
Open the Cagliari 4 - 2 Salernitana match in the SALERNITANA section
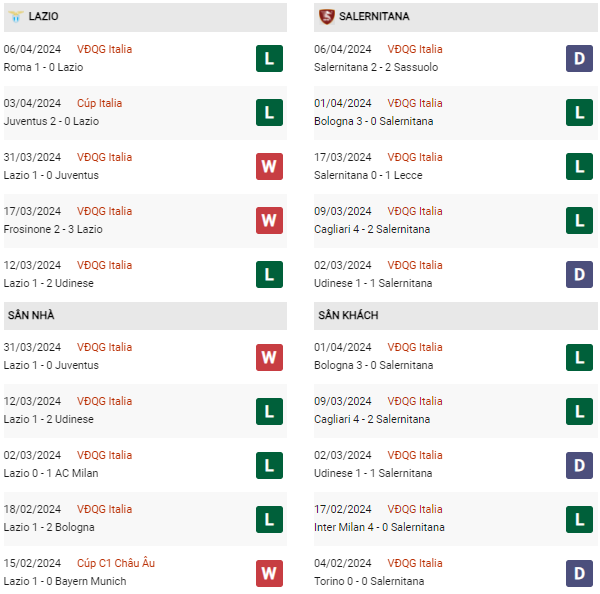pyautogui.click(x=372, y=229)
